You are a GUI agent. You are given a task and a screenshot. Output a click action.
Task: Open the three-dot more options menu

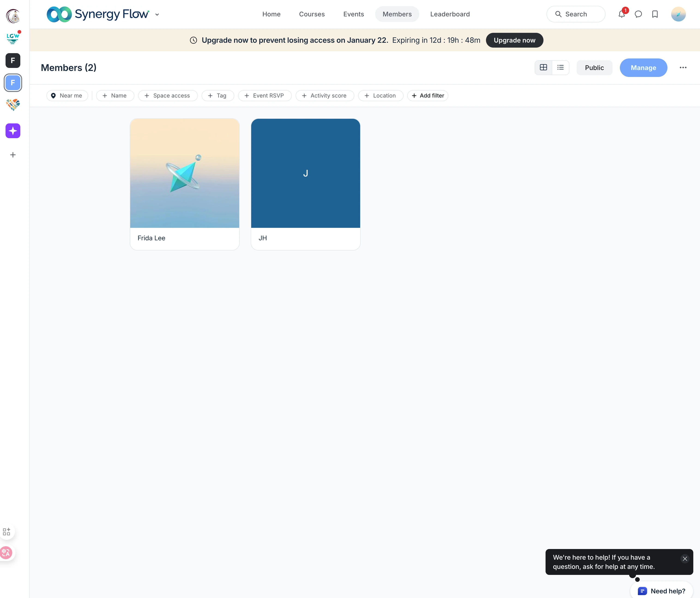tap(683, 68)
